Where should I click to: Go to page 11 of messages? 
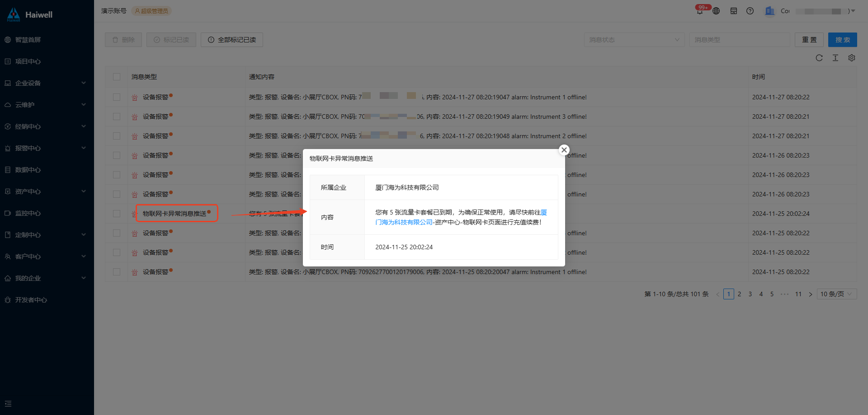coord(798,294)
